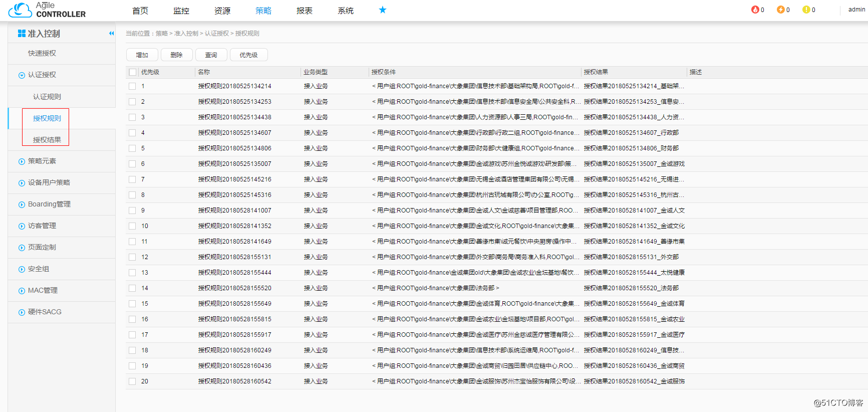Click result 授权结果20180528160542_金诚服饰
Screen dimensions: 868x412
point(635,381)
